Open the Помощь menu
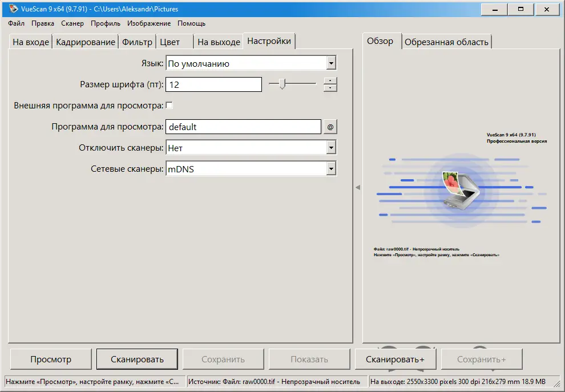The height and width of the screenshot is (392, 565). coord(191,23)
